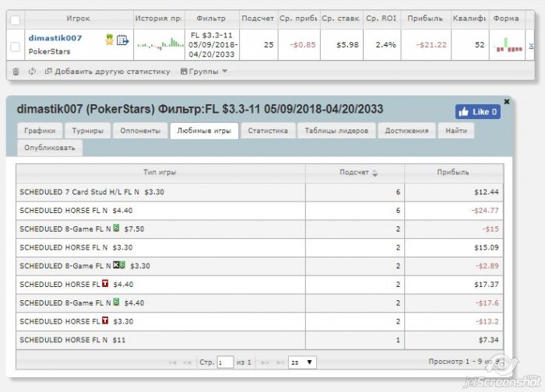Remove the dimastik007 row with the x link

(531, 45)
